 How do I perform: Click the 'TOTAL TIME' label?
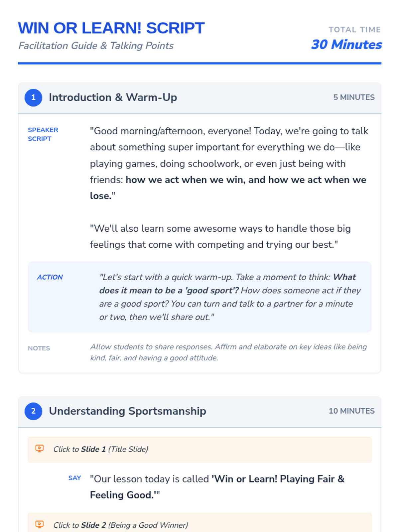coord(354,30)
